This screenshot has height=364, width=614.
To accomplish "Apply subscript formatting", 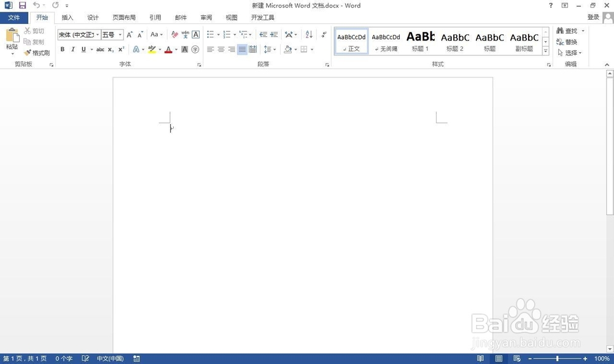I will click(x=111, y=49).
